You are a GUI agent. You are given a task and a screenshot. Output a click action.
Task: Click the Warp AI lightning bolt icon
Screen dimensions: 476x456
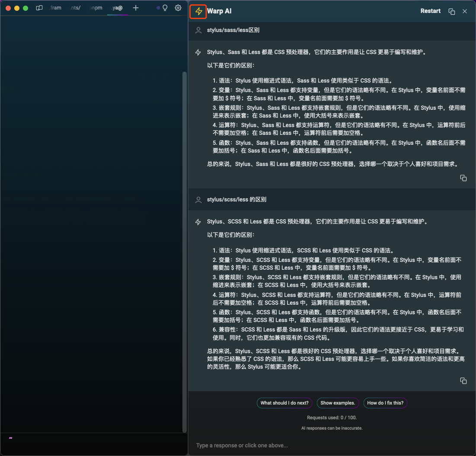coord(198,11)
